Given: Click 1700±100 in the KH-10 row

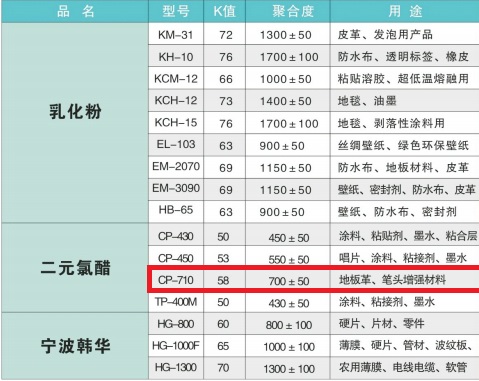Looking at the screenshot, I should click(x=289, y=57).
